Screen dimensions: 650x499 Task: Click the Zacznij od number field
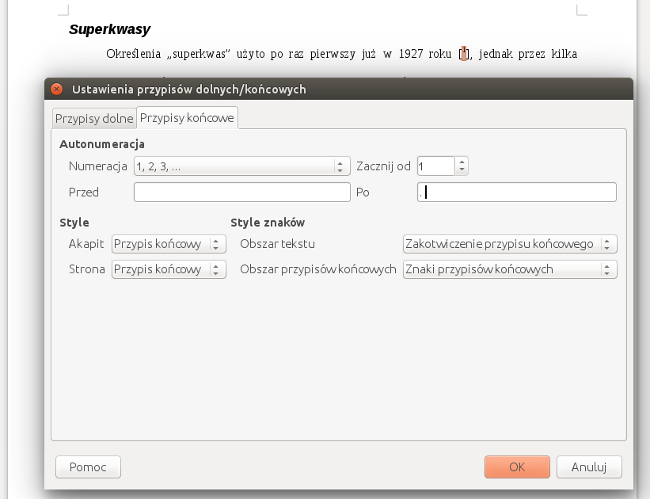click(x=435, y=167)
